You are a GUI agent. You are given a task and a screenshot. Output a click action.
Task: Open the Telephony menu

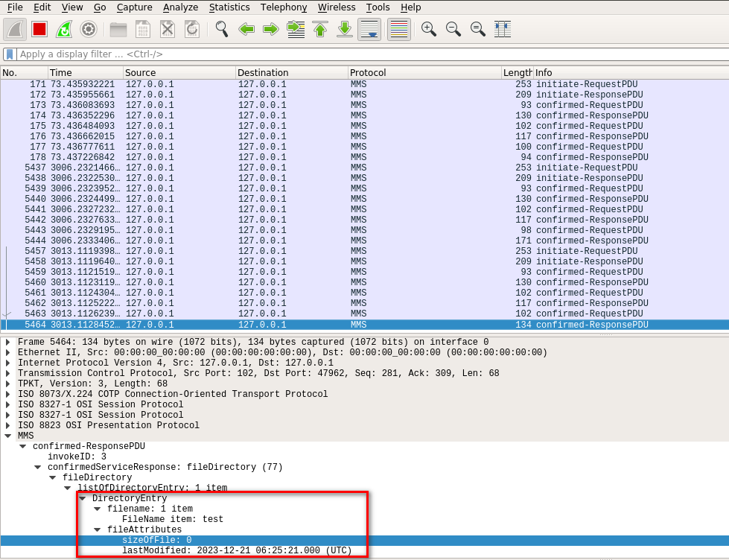[x=284, y=7]
